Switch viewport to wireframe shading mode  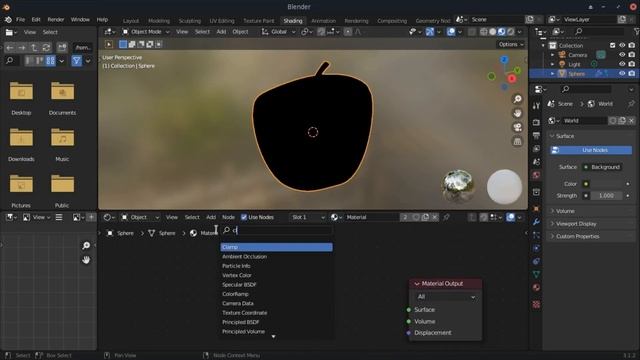484,32
